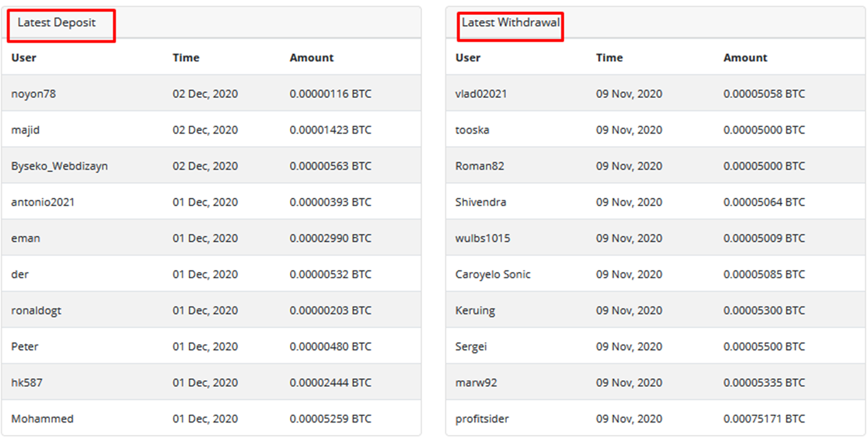
Task: Open antonio2021 deposit entry
Action: 43,203
